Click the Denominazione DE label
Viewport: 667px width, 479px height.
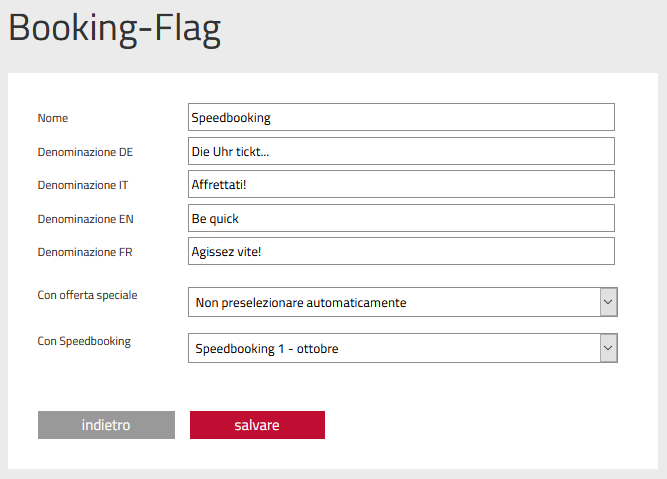[85, 152]
